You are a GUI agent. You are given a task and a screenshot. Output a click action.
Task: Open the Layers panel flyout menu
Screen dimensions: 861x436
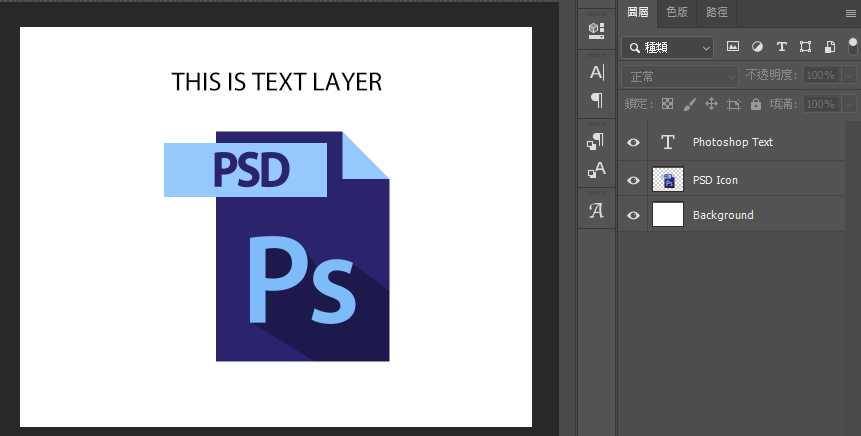851,13
